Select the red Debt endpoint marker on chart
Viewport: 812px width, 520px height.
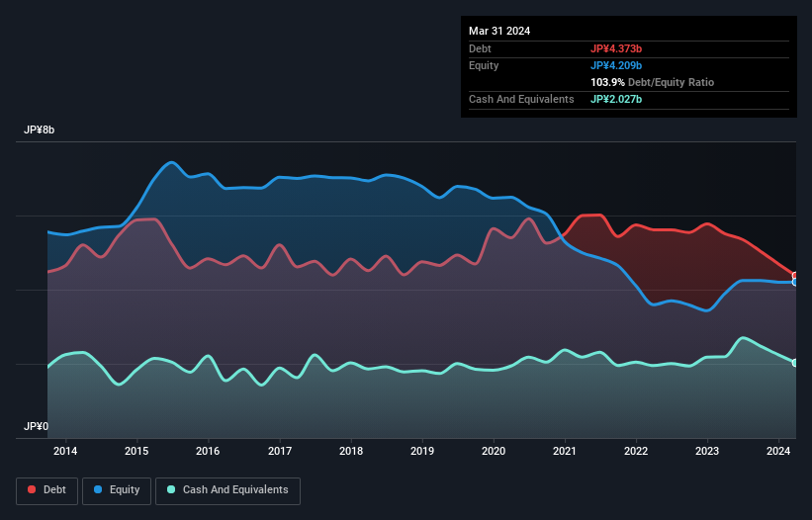795,276
